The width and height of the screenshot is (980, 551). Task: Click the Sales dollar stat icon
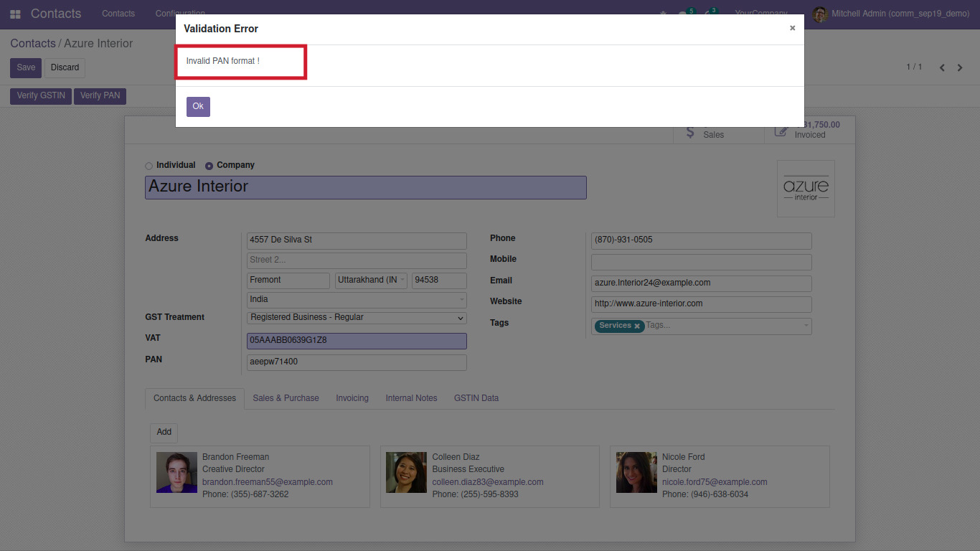(690, 132)
